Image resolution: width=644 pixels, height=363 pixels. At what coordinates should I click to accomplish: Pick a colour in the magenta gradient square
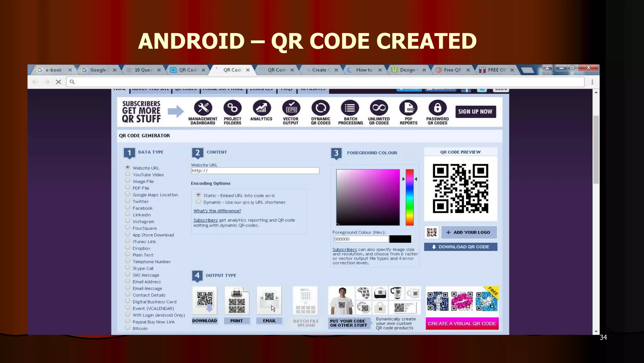pos(368,197)
